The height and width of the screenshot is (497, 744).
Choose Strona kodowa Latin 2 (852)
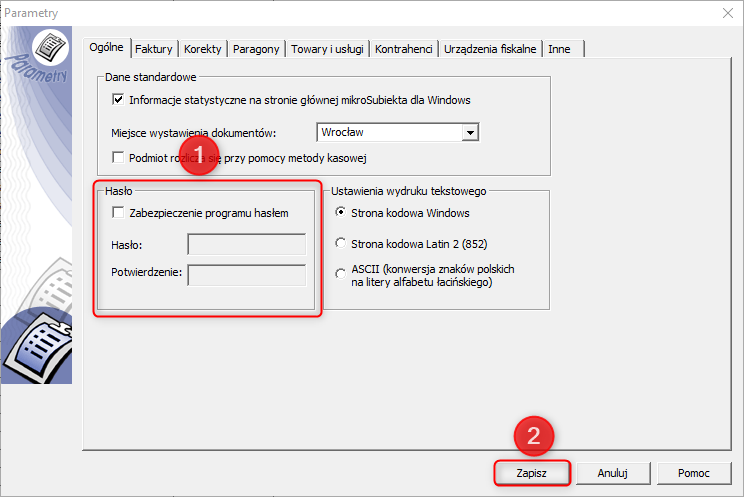coord(341,243)
